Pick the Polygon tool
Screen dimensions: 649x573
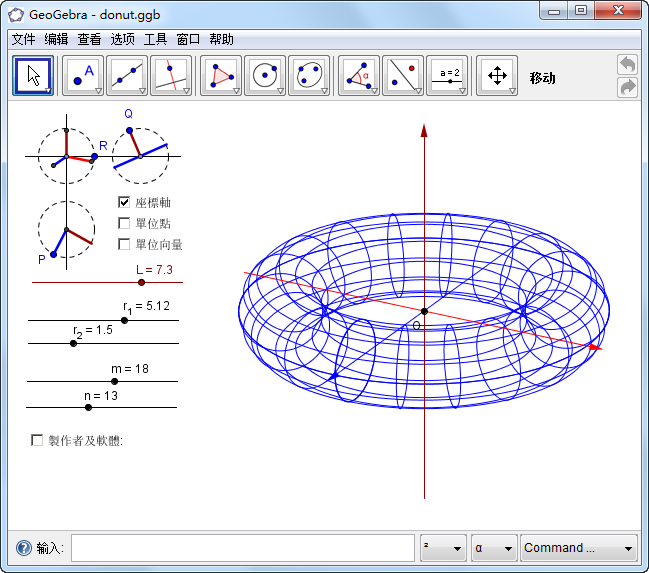[x=221, y=75]
